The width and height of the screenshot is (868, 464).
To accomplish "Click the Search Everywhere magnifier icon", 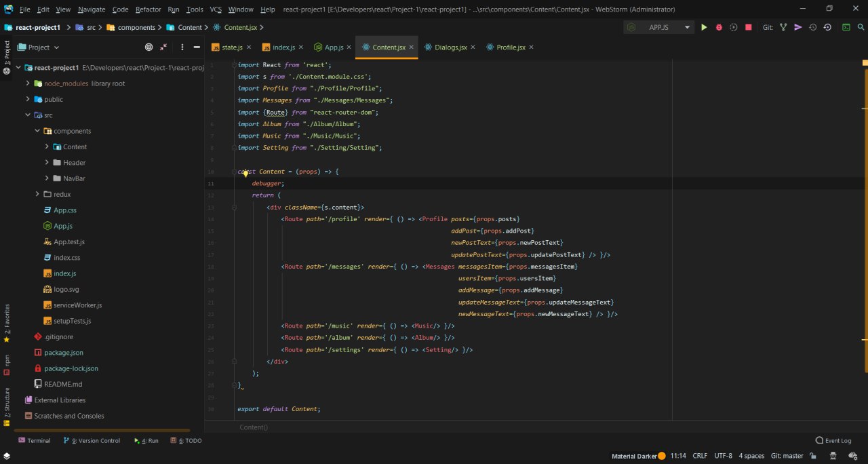I will pos(860,27).
